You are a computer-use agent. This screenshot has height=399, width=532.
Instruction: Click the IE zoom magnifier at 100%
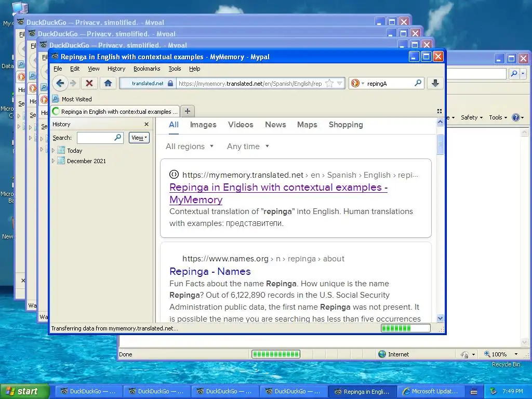(x=487, y=354)
